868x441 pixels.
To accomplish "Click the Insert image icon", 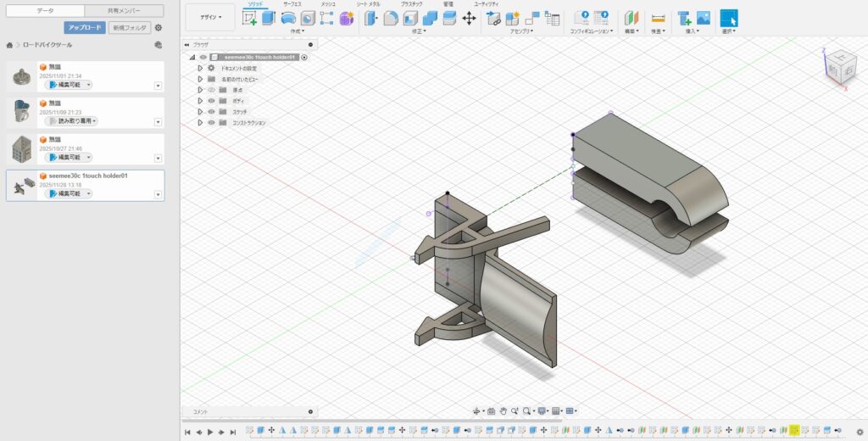I will 703,18.
